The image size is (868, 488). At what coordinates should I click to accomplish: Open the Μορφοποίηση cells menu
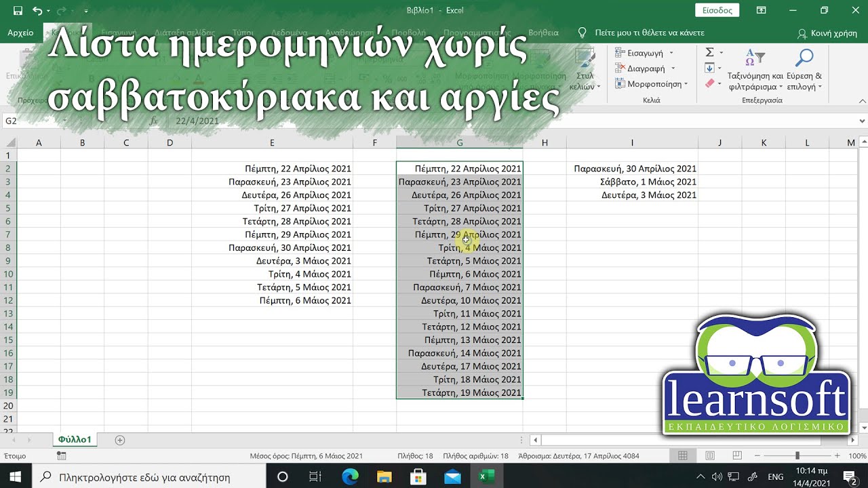tap(652, 84)
